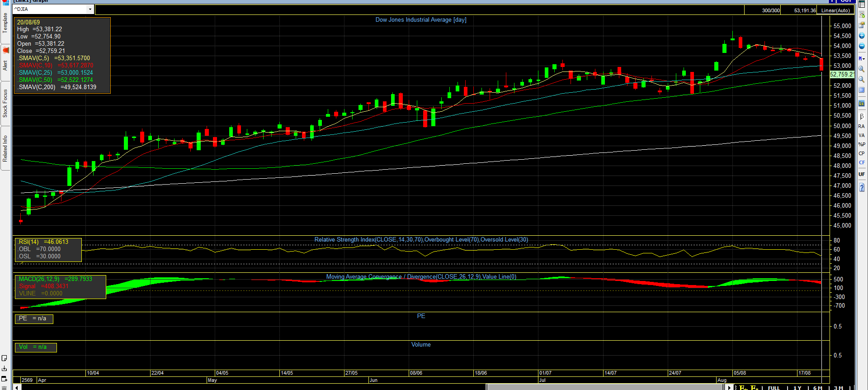Click the download arrow icon at lower left
The width and height of the screenshot is (868, 390).
point(5,369)
